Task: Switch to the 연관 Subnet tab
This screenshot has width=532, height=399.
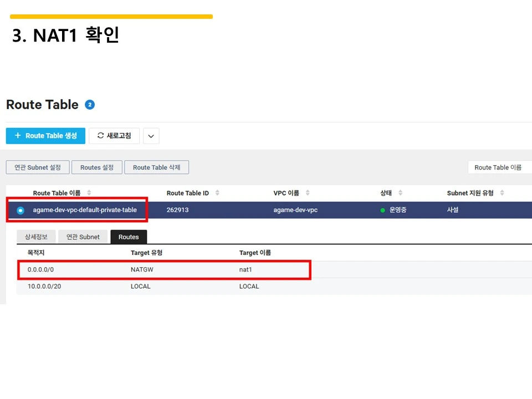Action: pos(83,237)
